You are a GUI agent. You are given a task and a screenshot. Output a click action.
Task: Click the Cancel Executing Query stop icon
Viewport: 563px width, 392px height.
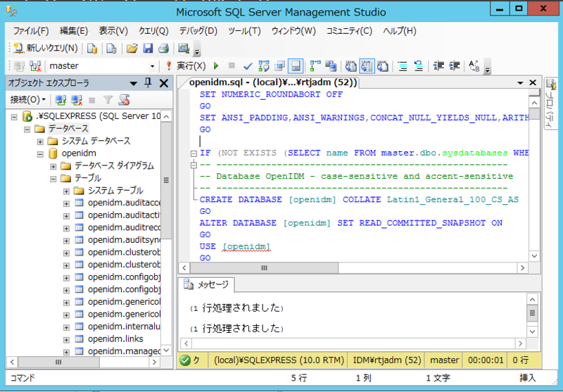pos(232,65)
